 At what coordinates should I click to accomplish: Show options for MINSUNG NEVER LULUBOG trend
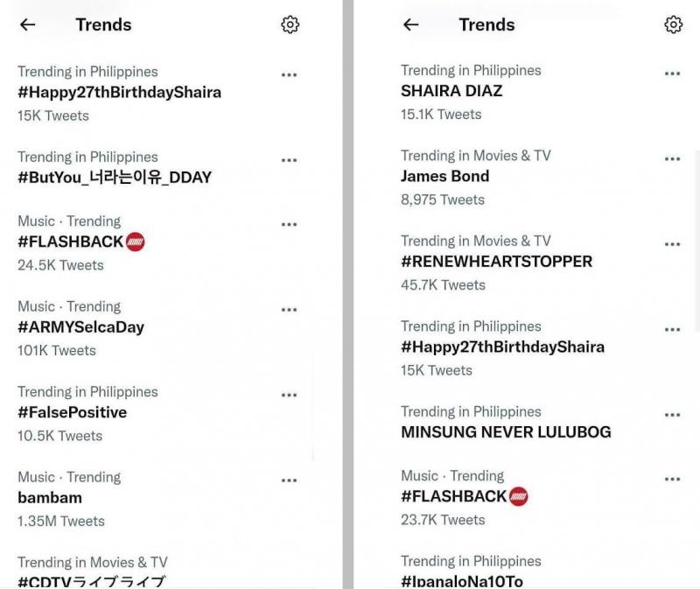[x=672, y=415]
